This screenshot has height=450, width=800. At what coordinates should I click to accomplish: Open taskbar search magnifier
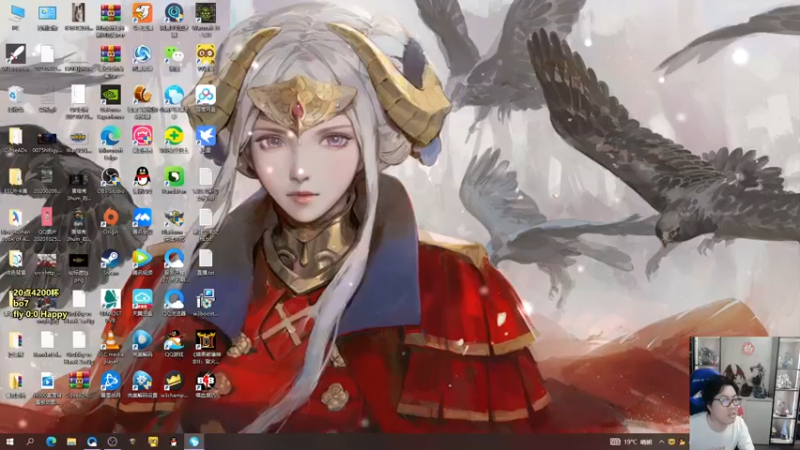click(x=30, y=442)
